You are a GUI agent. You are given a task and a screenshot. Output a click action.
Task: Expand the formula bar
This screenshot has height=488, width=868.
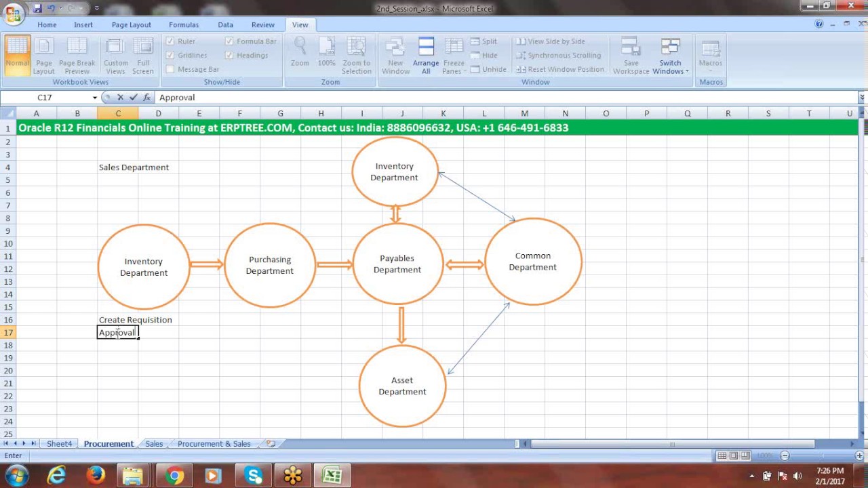(x=862, y=98)
